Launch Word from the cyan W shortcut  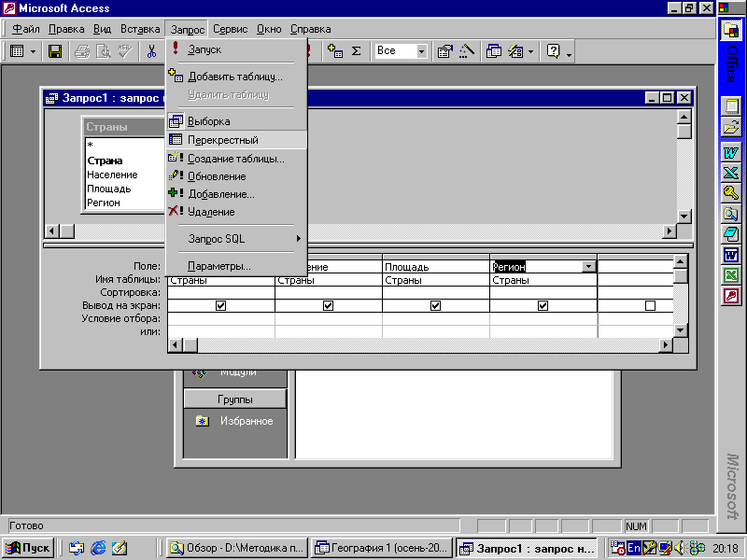coord(731,153)
